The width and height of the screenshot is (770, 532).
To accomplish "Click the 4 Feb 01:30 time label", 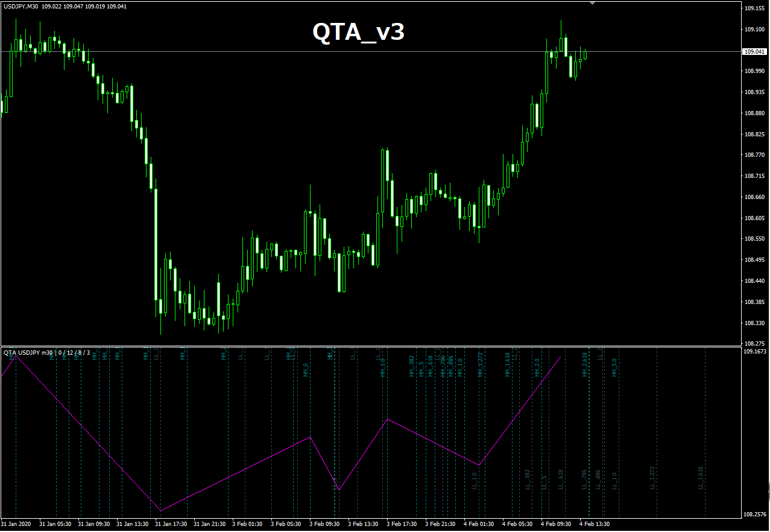I will click(479, 524).
